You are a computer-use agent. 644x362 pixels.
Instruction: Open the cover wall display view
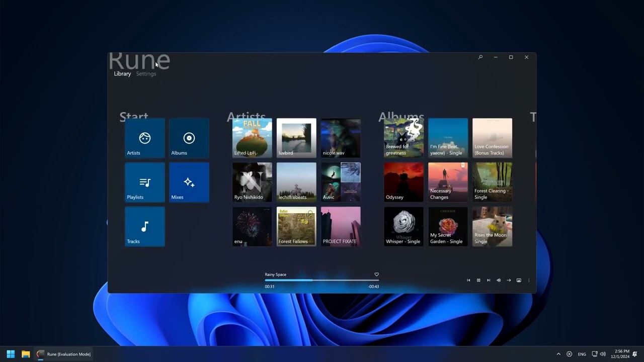pyautogui.click(x=519, y=281)
